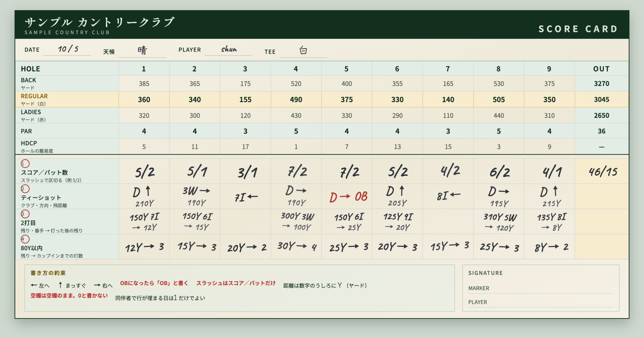Click the 'ティーショット' row label
This screenshot has width=644, height=338.
[41, 198]
